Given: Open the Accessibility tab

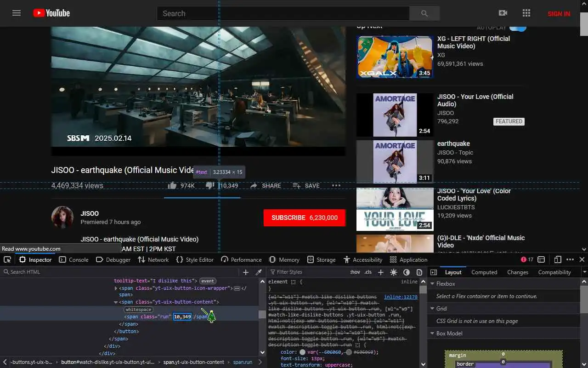Looking at the screenshot, I should (x=362, y=260).
